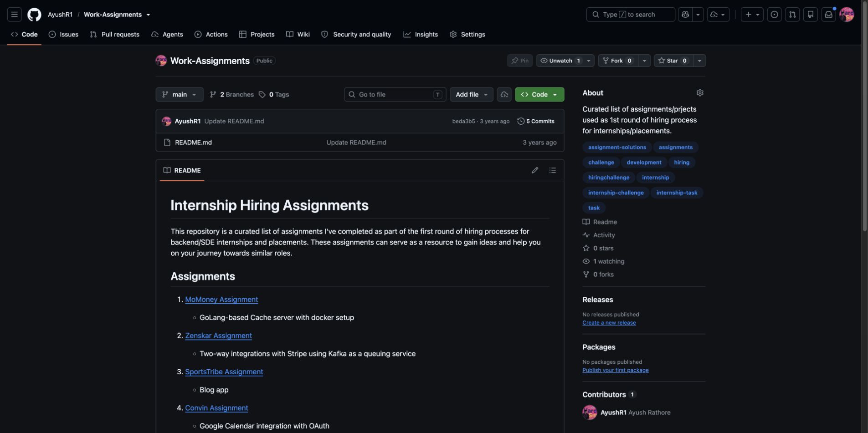Screen dimensions: 868x433
Task: Expand the Fork options dropdown arrow
Action: [x=644, y=61]
